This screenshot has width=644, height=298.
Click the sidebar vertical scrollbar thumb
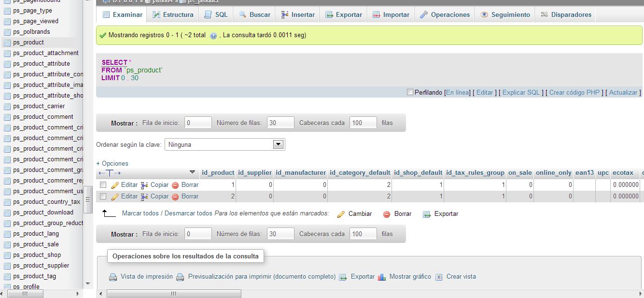click(x=88, y=199)
